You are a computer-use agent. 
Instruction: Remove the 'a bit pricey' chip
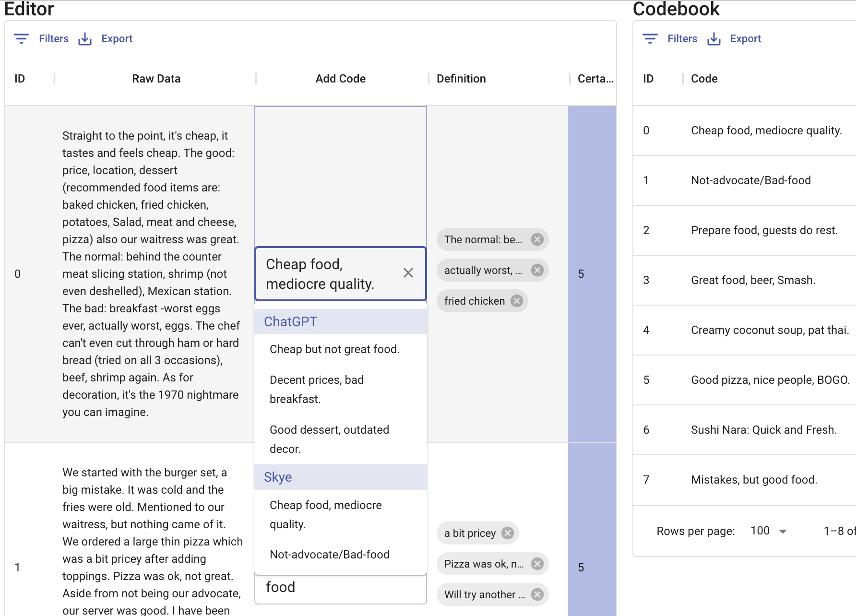tap(508, 533)
